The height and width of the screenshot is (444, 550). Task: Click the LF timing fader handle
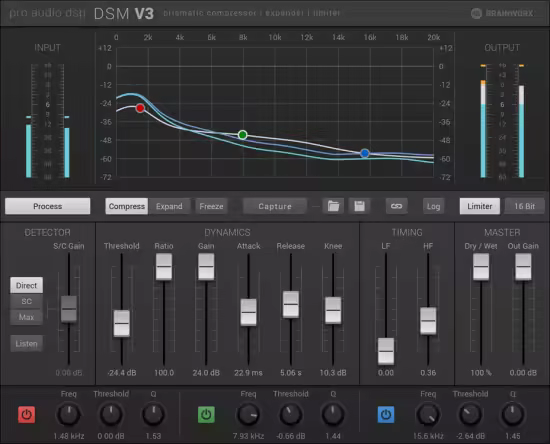click(x=386, y=351)
